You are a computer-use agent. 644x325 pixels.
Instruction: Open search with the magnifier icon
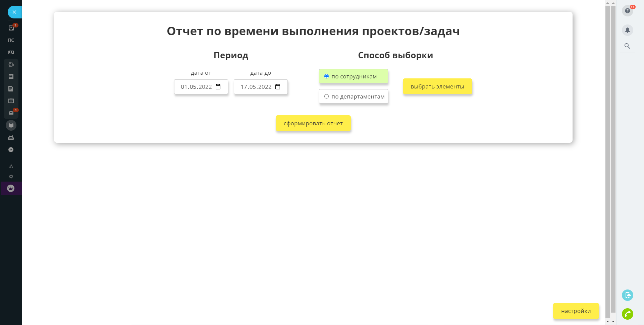pos(627,46)
